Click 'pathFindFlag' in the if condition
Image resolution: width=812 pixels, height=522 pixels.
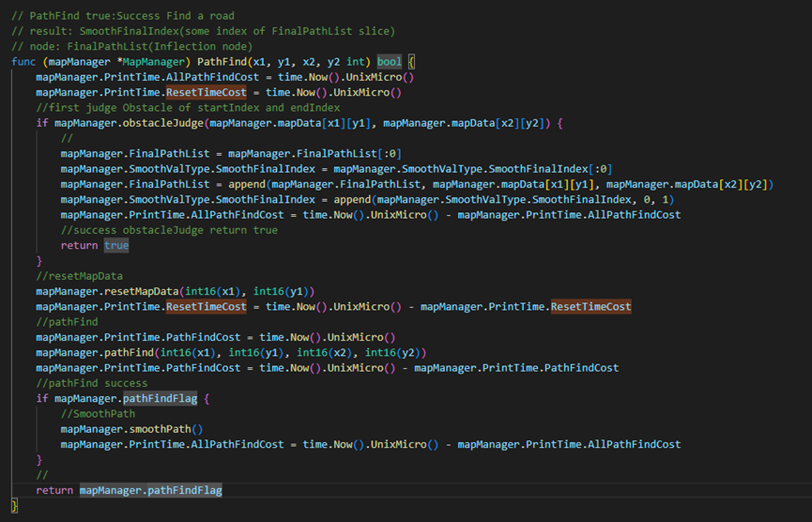(x=160, y=399)
